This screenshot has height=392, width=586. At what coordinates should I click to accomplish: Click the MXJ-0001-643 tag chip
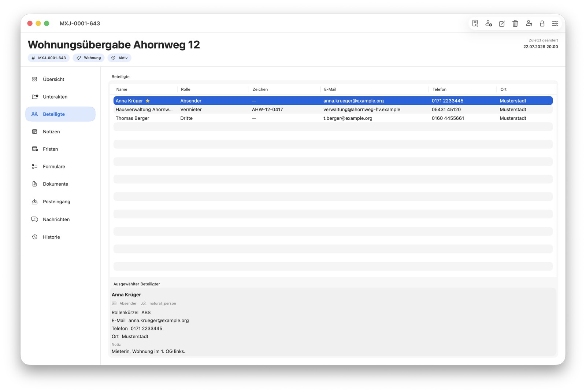49,58
